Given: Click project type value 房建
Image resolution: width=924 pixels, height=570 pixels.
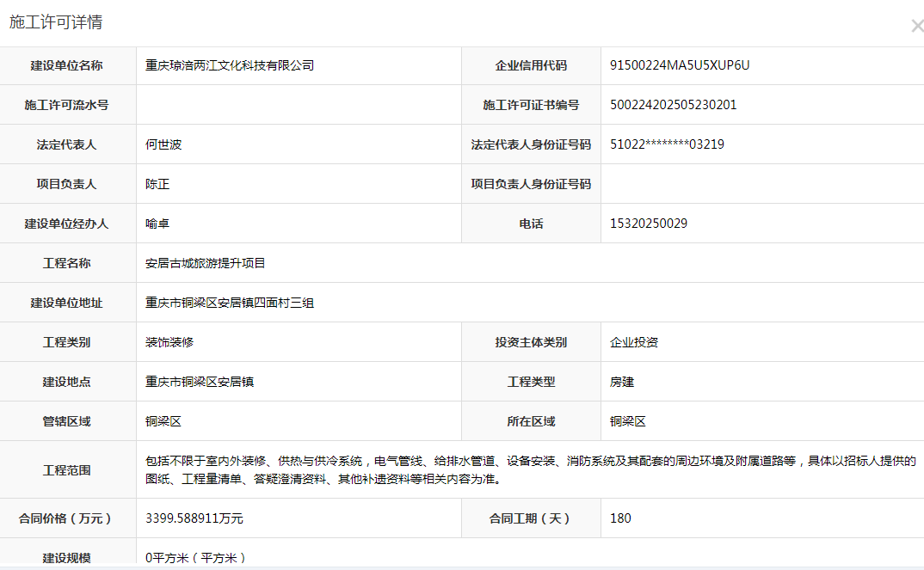Looking at the screenshot, I should [x=622, y=382].
